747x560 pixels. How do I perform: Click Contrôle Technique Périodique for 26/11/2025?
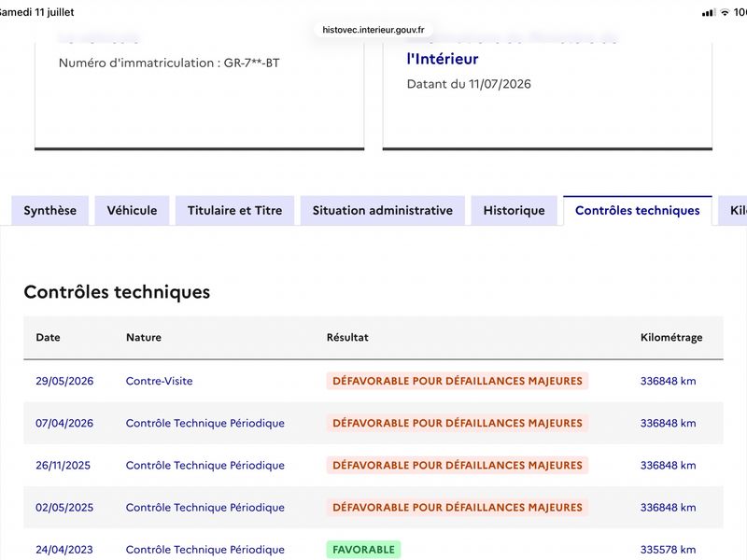pos(205,465)
